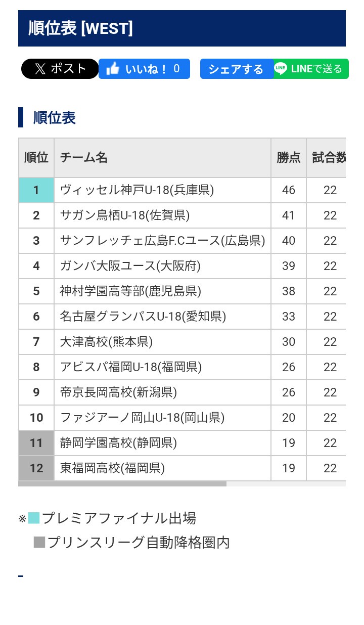364x625 pixels.
Task: Tap the LINE logo icon
Action: (281, 68)
